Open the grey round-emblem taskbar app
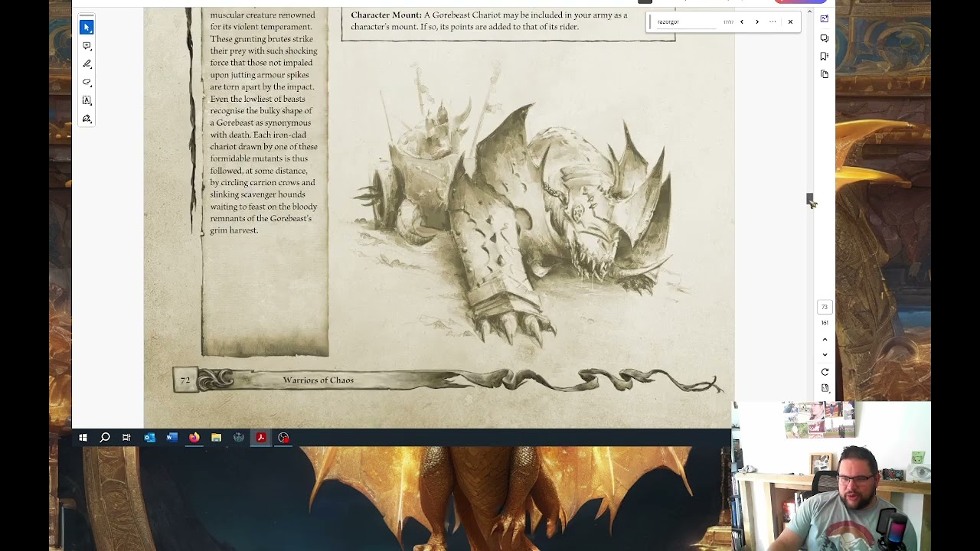The height and width of the screenshot is (551, 980). tap(239, 438)
